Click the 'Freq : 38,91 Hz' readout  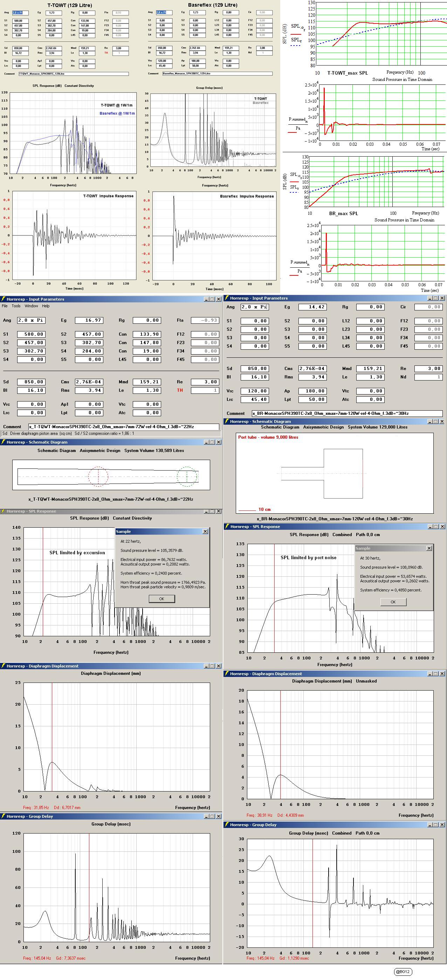260,815
